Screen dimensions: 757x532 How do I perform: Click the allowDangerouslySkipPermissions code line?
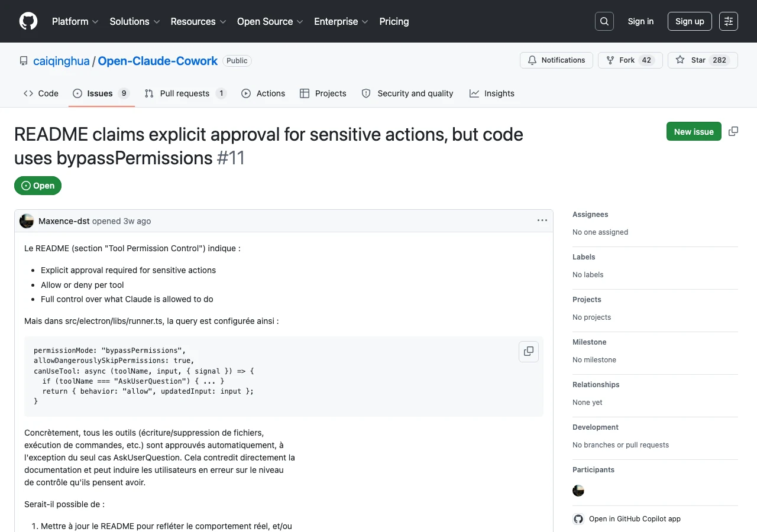click(114, 361)
